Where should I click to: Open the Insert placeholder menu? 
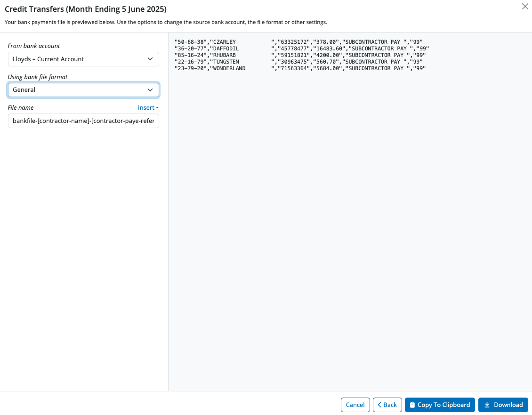click(146, 107)
